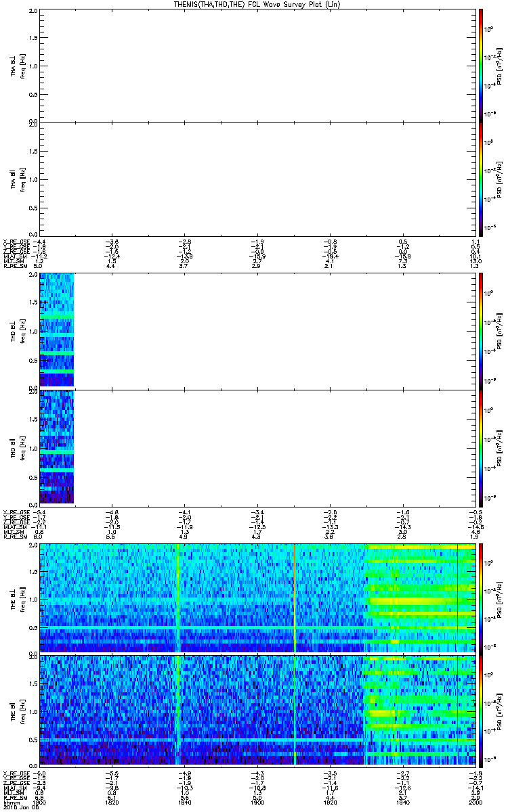Click the '1.0' frequency tick of THE B⊥ panel
This screenshot has width=508, height=812.
point(34,600)
